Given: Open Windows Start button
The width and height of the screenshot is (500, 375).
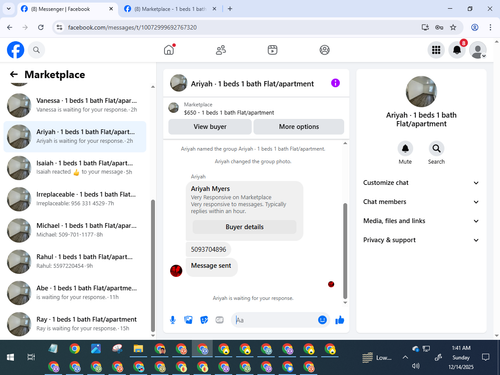Looking at the screenshot, I should click(10, 357).
